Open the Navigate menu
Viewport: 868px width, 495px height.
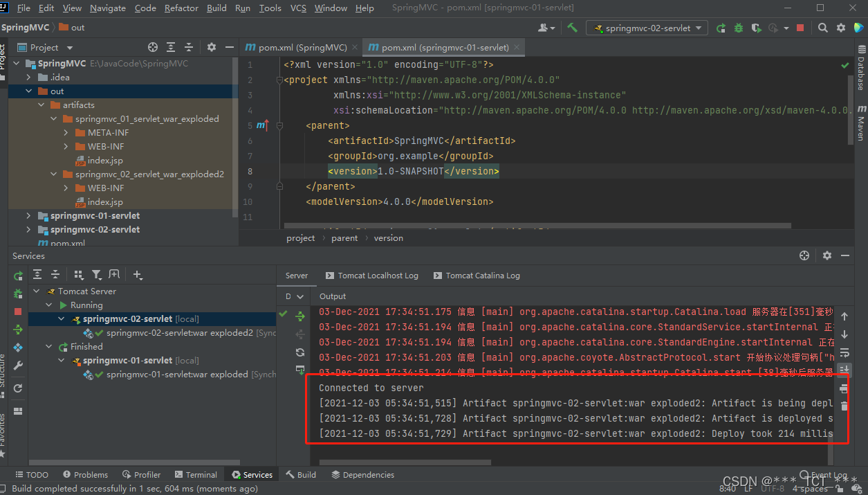(x=108, y=8)
